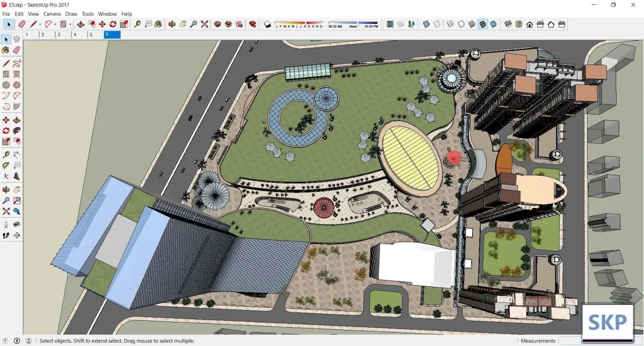
Task: Enable Hidden Line face style
Action: click(460, 24)
